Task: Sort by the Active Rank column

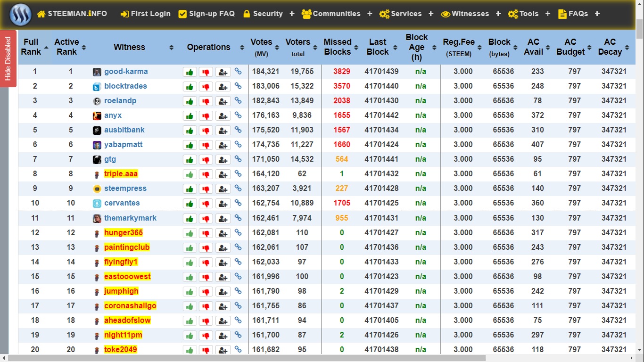Action: 69,47
